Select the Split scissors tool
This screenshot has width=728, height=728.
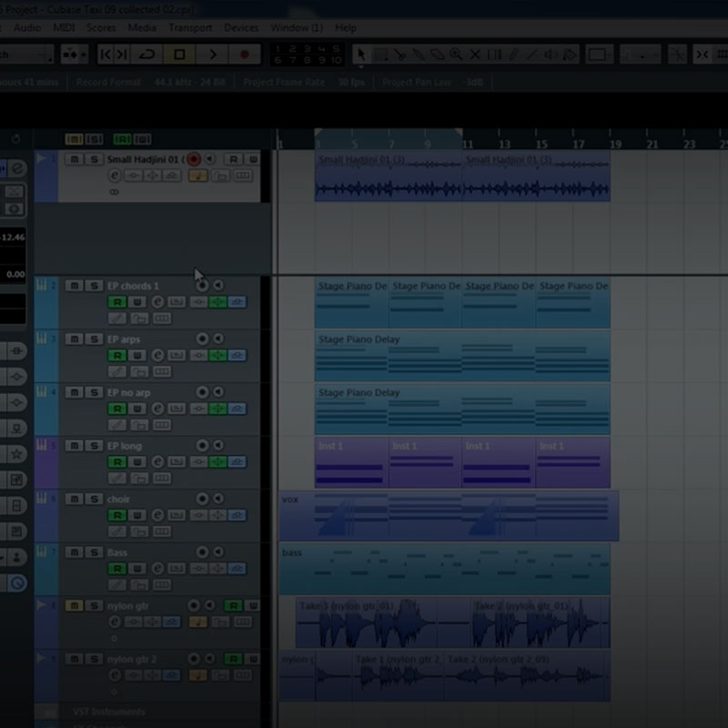point(399,55)
